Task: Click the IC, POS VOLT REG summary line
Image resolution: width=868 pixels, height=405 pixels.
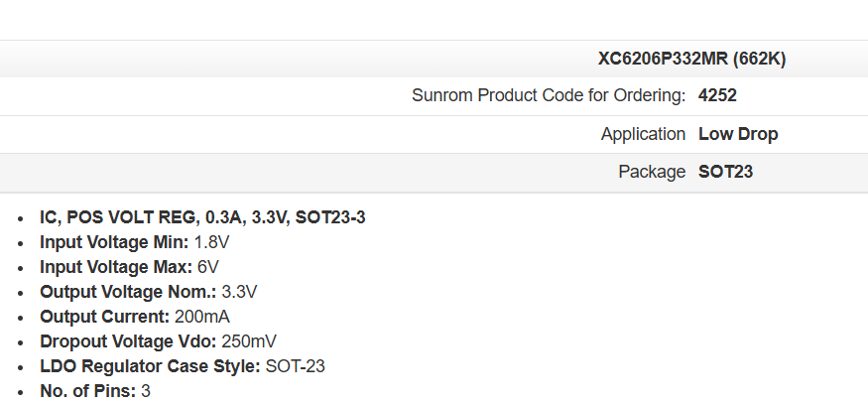Action: point(202,217)
